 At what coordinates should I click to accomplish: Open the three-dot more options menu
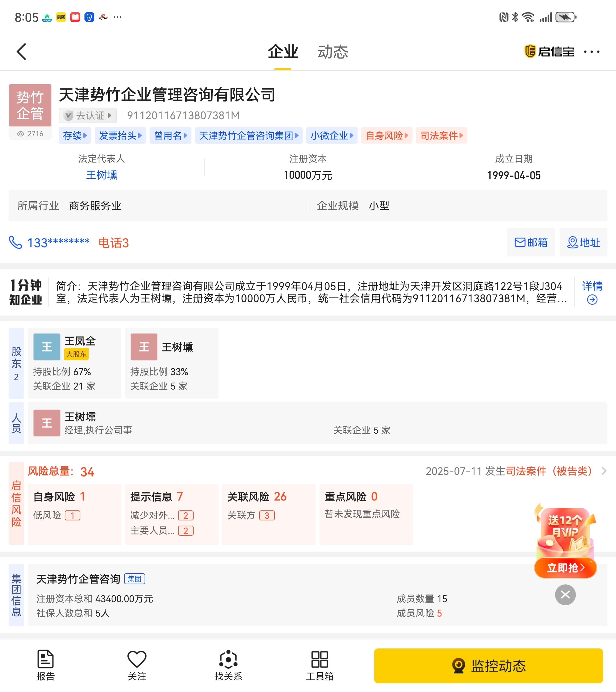pyautogui.click(x=591, y=52)
